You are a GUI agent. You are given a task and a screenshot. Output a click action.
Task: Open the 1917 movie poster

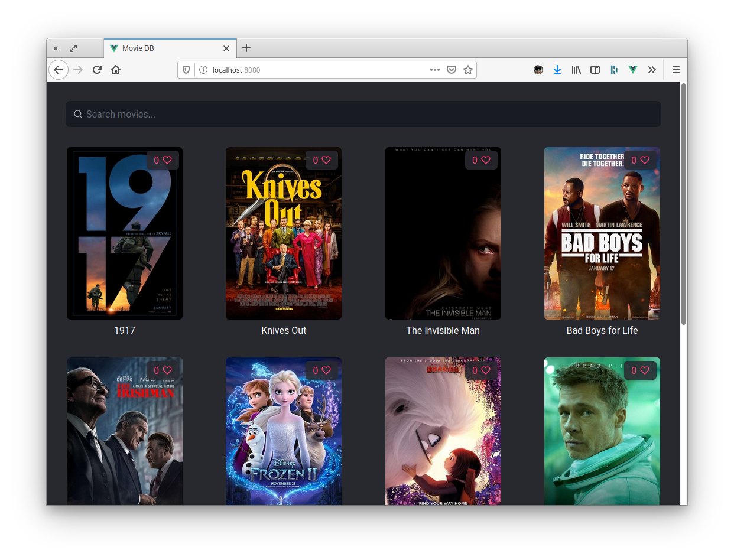point(125,233)
